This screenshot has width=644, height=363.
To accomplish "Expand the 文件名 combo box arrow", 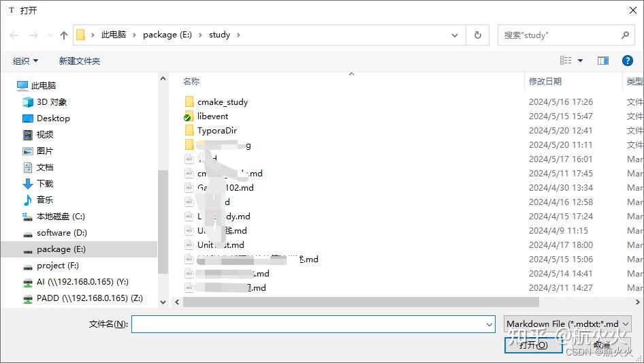I will 489,325.
